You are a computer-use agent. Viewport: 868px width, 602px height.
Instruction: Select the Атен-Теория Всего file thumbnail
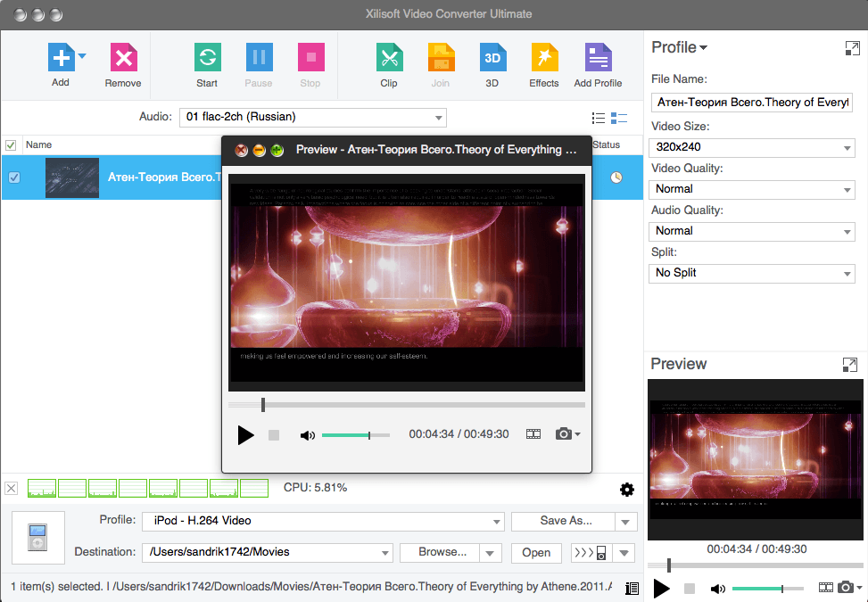pos(72,177)
